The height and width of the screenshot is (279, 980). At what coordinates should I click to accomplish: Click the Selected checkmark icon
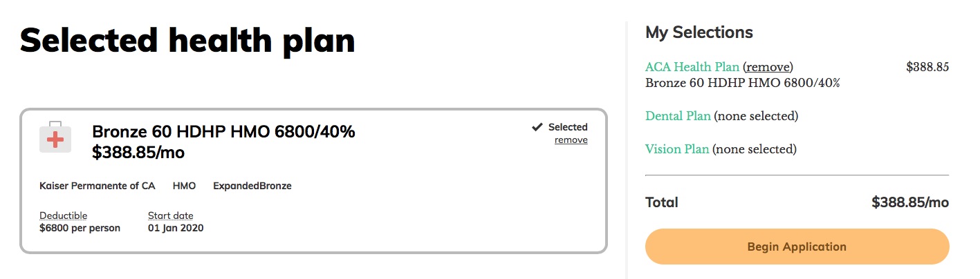click(537, 127)
